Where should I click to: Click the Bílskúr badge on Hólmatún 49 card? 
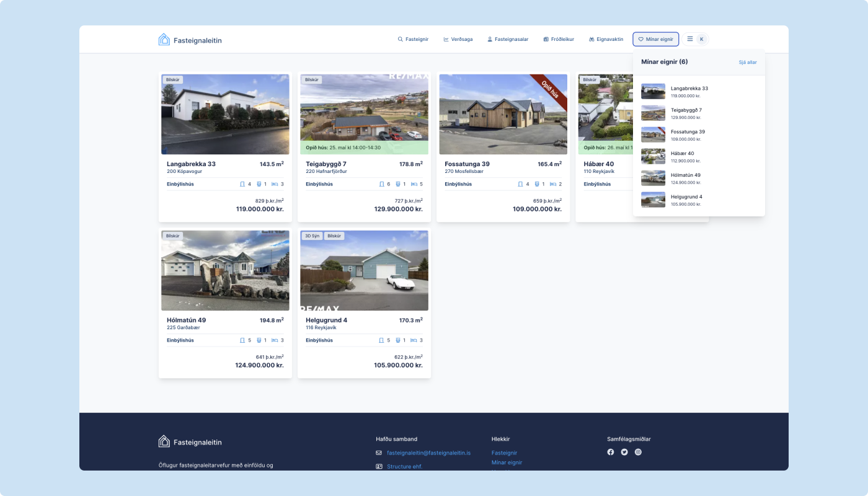(173, 236)
